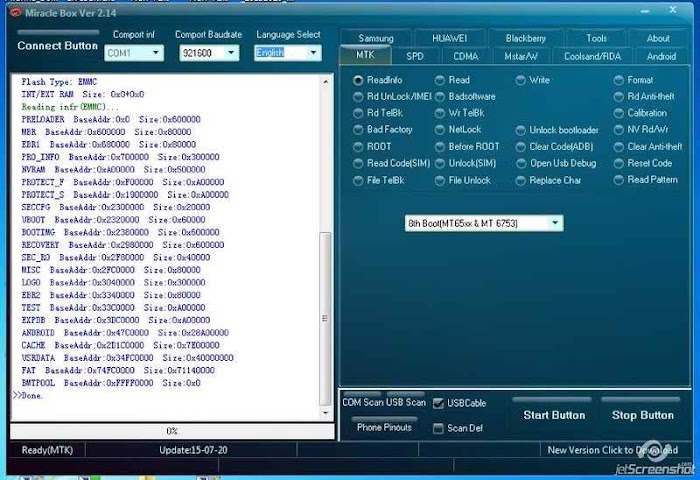
Task: Expand the 8th Boot(MT65xx & MT 6753) dropdown
Action: pyautogui.click(x=484, y=223)
